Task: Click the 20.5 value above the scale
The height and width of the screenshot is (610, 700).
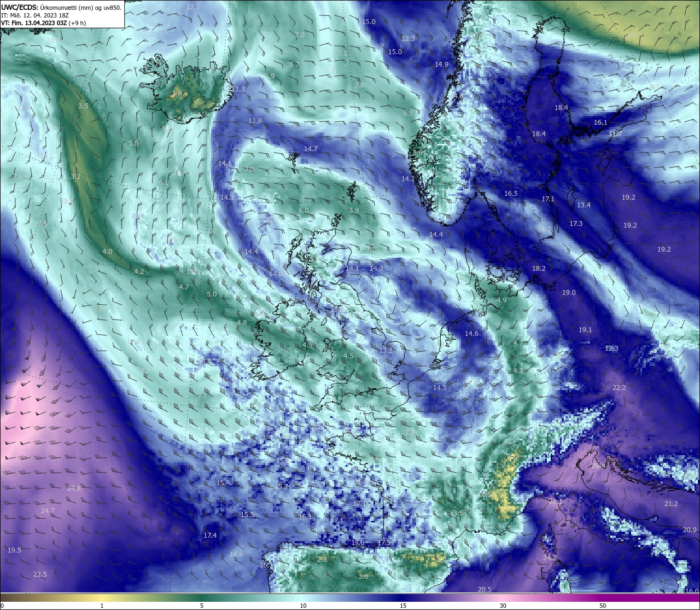Action: click(485, 589)
